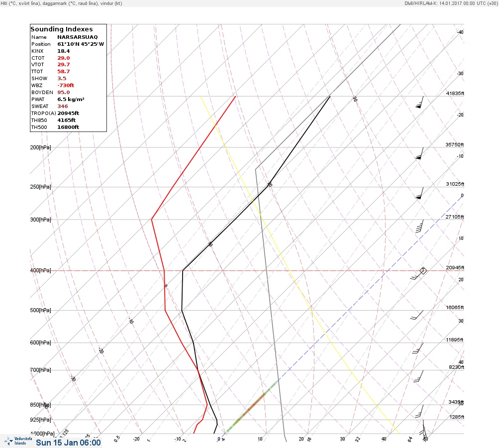The image size is (499, 448).
Task: Click the 200[hPa] pressure label
Action: (x=40, y=147)
